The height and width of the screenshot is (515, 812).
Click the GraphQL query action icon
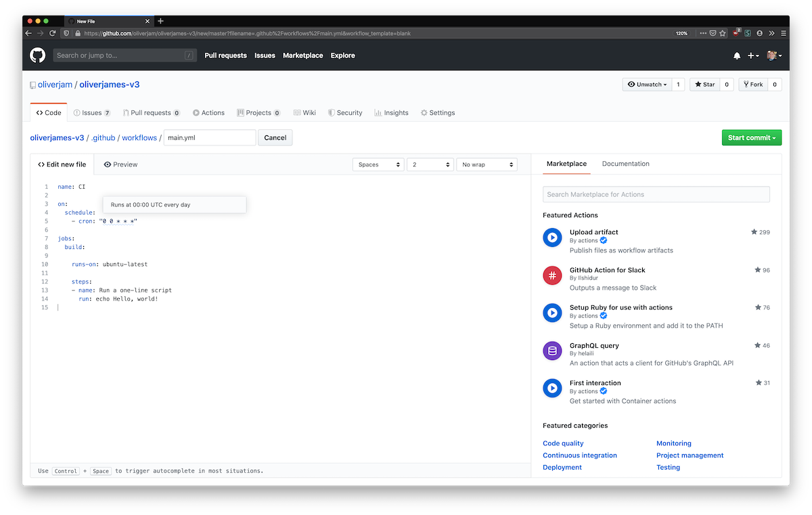tap(553, 351)
